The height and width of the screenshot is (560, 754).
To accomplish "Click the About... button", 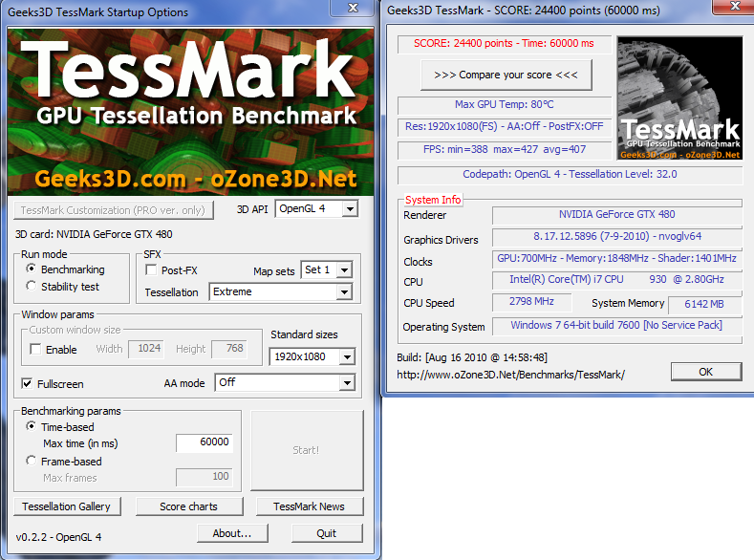I will [232, 533].
